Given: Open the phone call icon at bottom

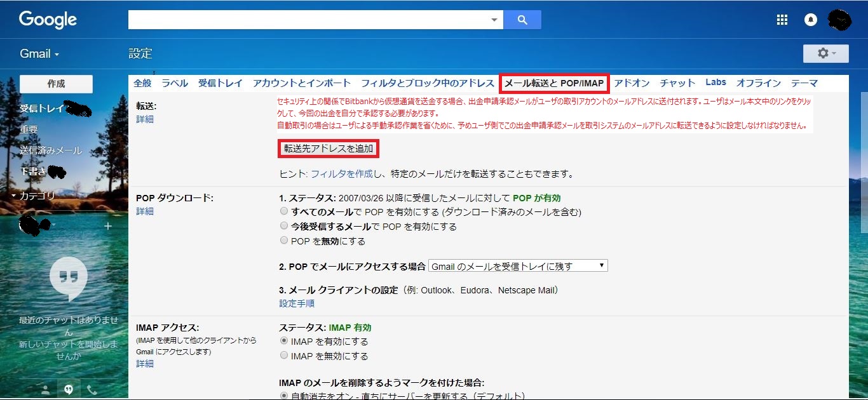Looking at the screenshot, I should click(93, 389).
